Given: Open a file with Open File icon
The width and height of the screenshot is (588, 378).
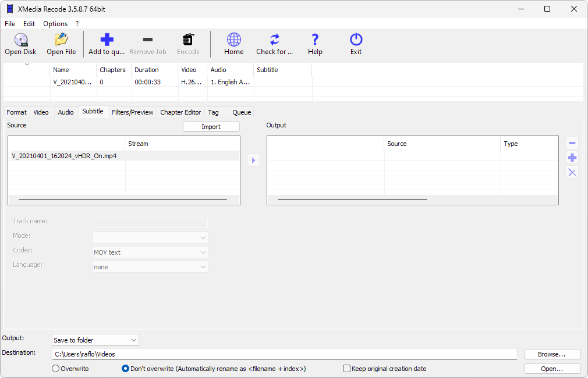Looking at the screenshot, I should click(x=61, y=40).
